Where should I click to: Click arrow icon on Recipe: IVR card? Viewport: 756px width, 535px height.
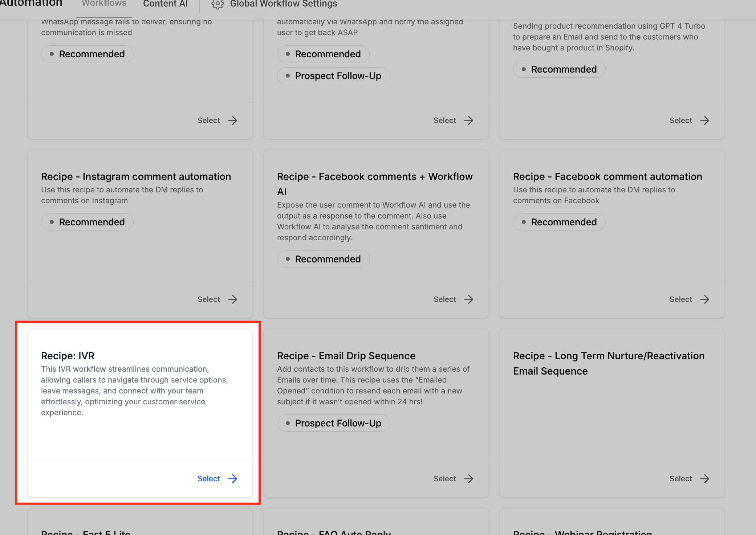tap(233, 478)
